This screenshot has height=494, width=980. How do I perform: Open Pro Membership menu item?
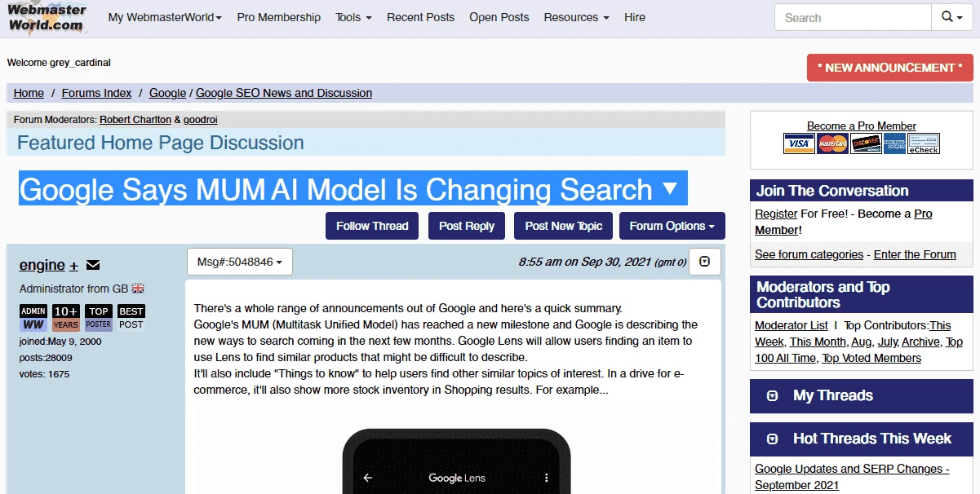279,17
